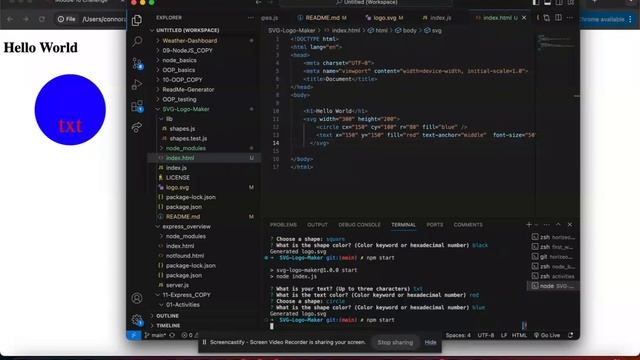The width and height of the screenshot is (640, 360).
Task: Select the node SVG terminal in terminal list
Action: click(553, 286)
